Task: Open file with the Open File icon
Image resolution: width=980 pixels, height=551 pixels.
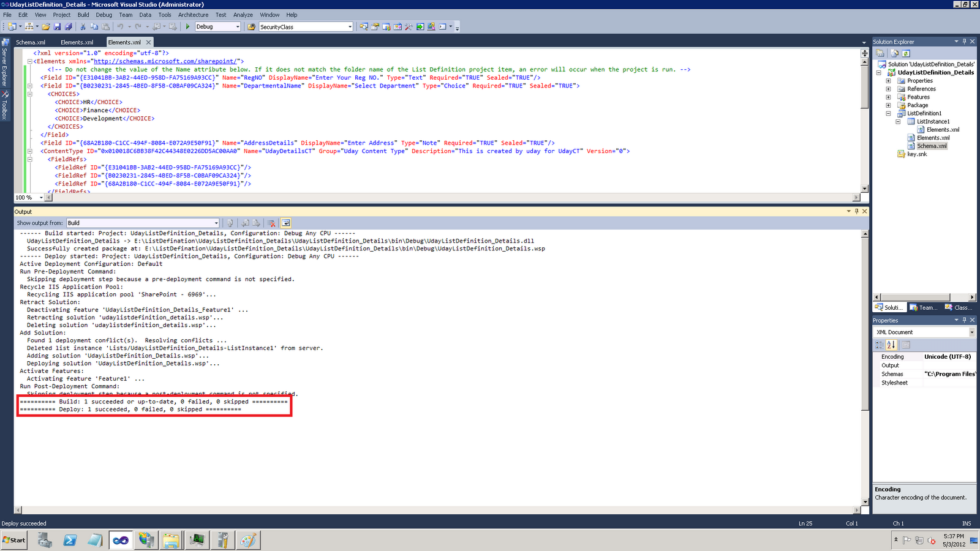Action: click(x=46, y=27)
